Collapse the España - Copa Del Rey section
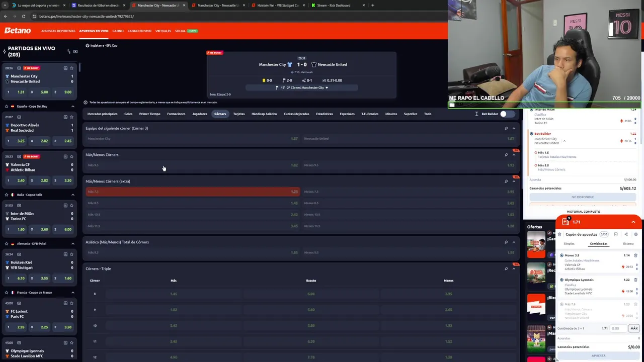Viewport: 644px width, 362px height. (72, 106)
